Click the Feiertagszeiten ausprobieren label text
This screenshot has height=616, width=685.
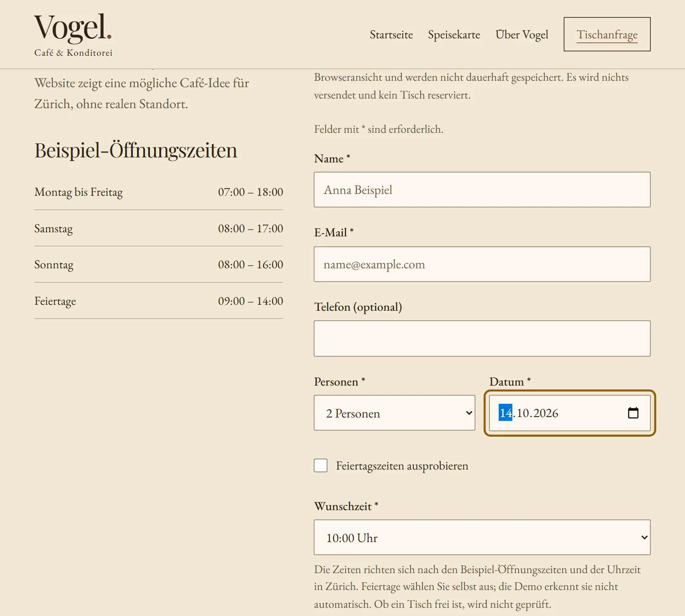(402, 466)
